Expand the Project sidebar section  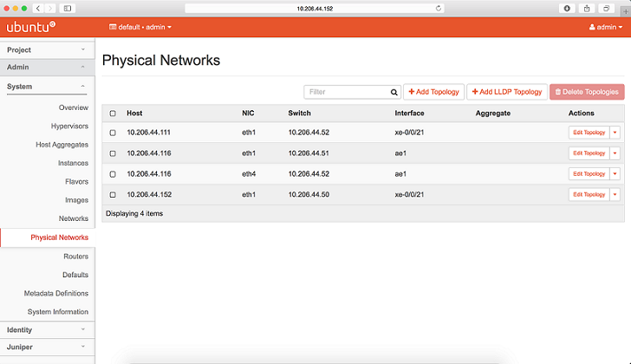47,50
